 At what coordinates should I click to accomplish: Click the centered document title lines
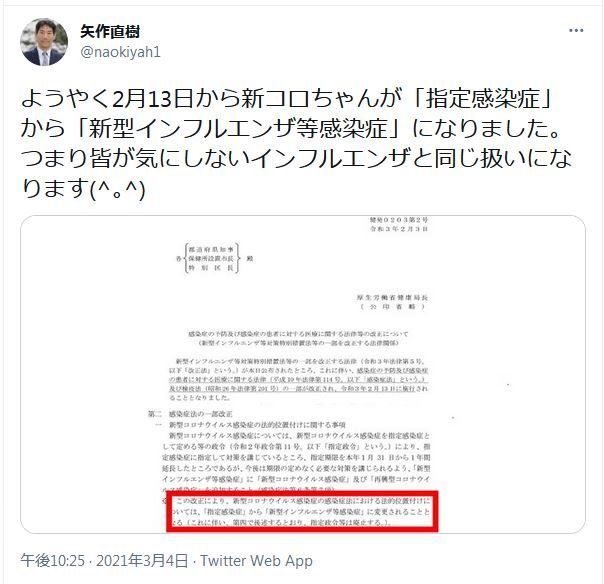[299, 338]
